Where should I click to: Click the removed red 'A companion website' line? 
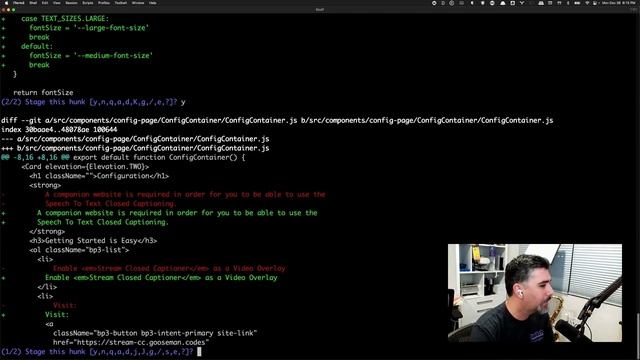coord(185,195)
